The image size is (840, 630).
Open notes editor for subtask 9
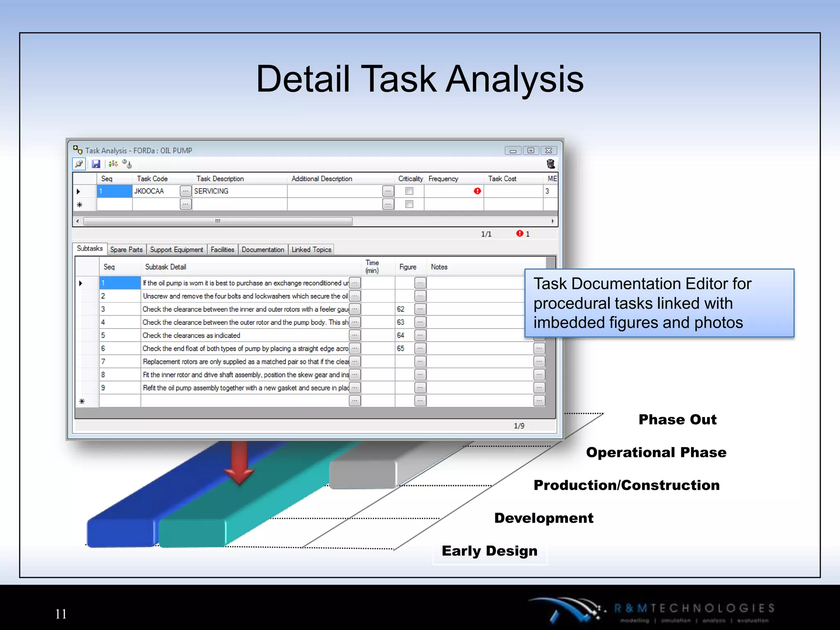pos(539,388)
